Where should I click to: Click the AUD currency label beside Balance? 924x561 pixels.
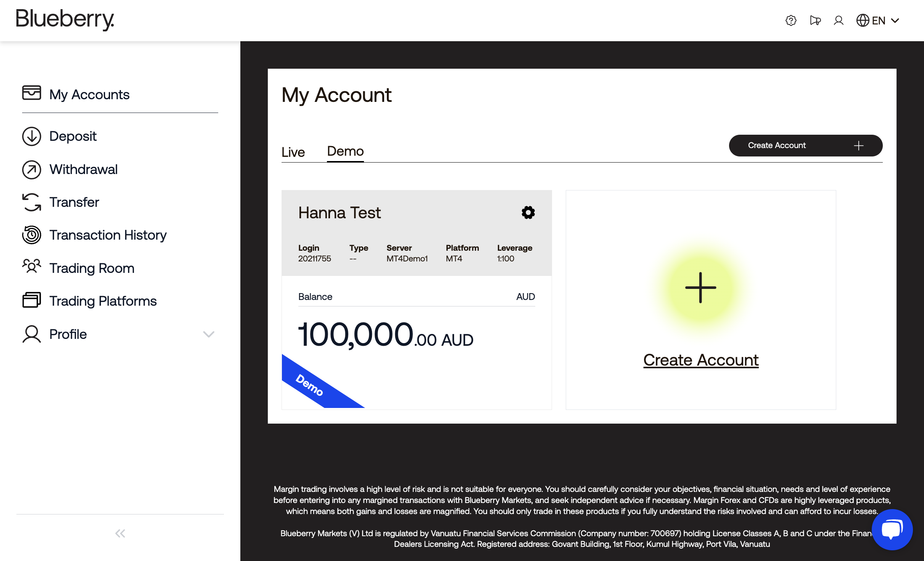point(525,297)
